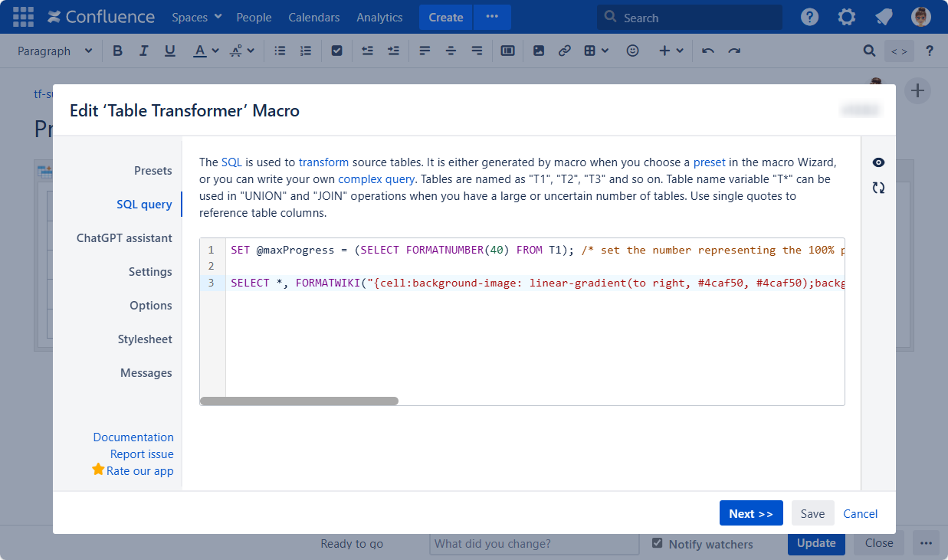Switch to the ChatGPT assistant tab
This screenshot has height=560, width=948.
click(x=124, y=238)
